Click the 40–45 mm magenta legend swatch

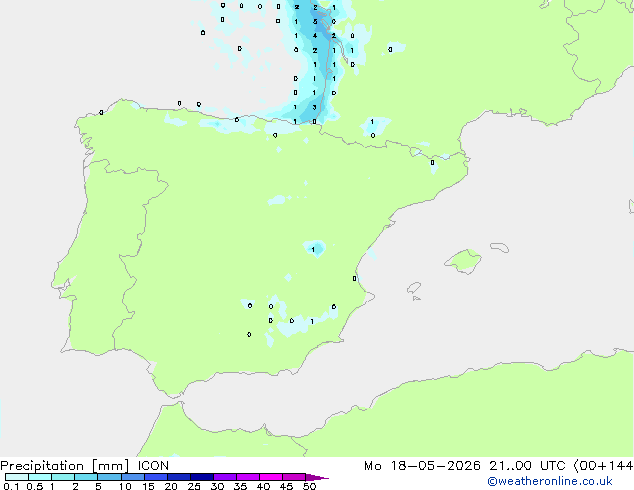(x=271, y=477)
